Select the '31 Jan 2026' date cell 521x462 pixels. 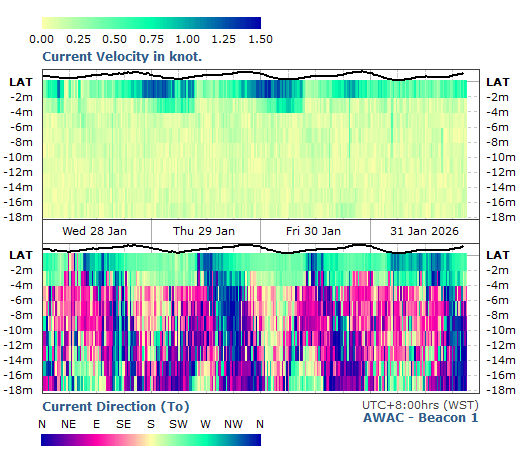(425, 231)
